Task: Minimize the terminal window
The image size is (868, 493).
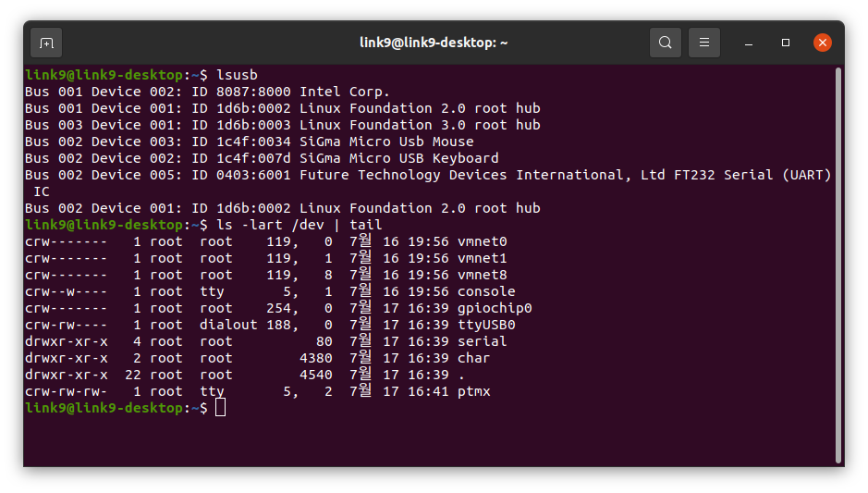Action: pos(749,43)
